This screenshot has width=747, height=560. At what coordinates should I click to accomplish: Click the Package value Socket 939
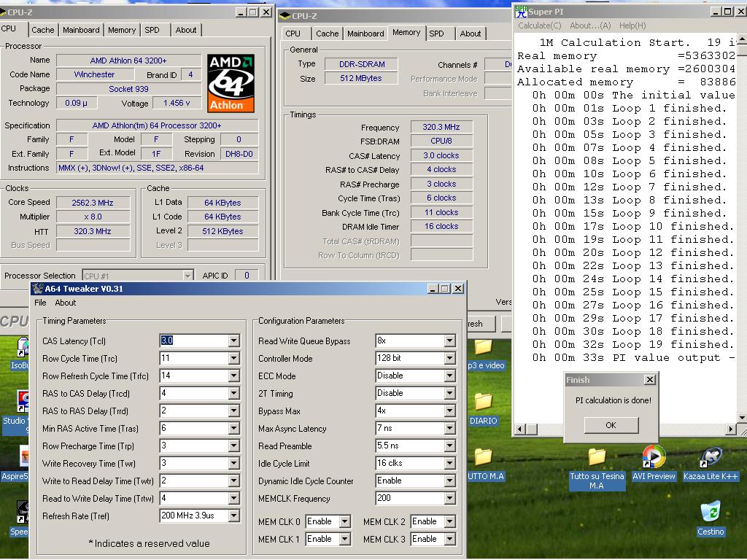128,89
